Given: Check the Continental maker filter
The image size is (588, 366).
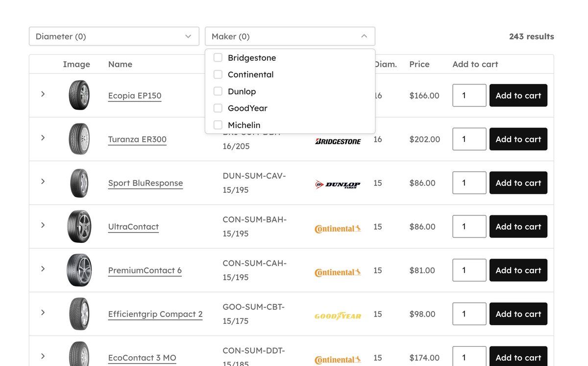Looking at the screenshot, I should (x=218, y=74).
